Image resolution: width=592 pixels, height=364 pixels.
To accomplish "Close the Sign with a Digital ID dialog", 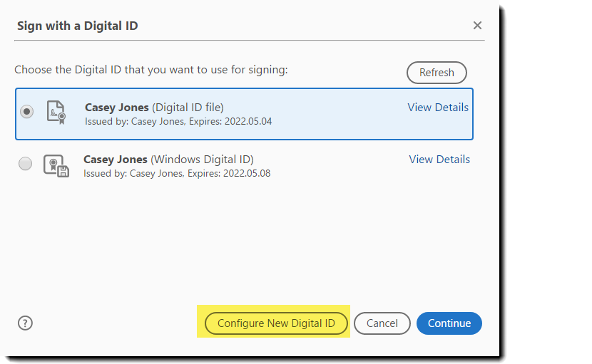I will click(477, 26).
